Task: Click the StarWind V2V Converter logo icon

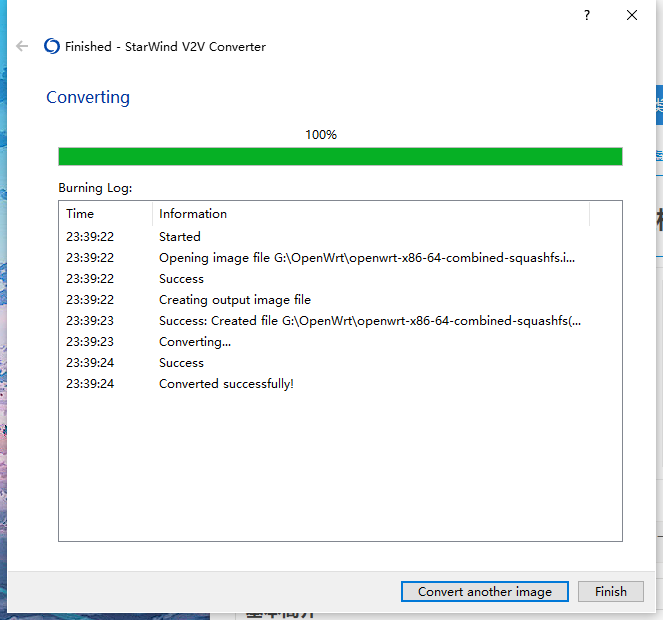Action: pos(52,46)
